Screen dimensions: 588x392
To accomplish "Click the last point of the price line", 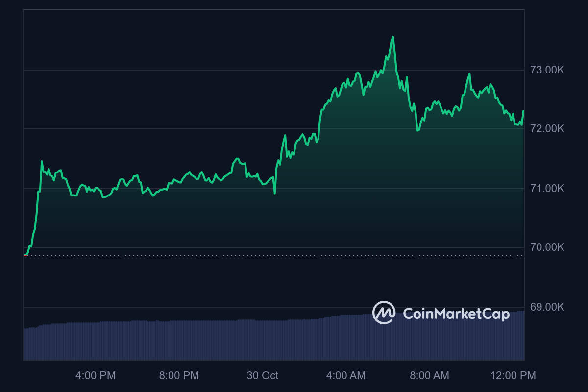I will [x=523, y=111].
